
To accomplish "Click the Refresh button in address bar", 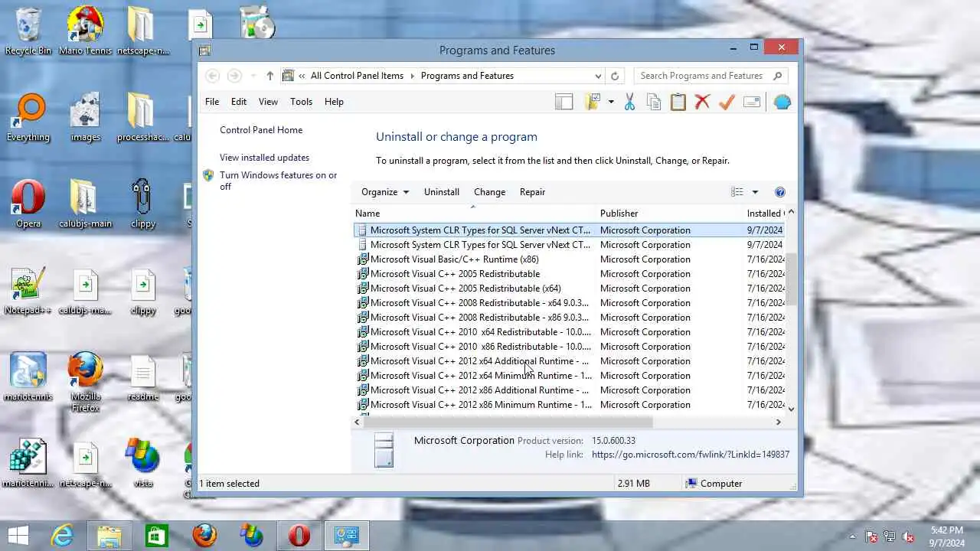I will point(615,76).
